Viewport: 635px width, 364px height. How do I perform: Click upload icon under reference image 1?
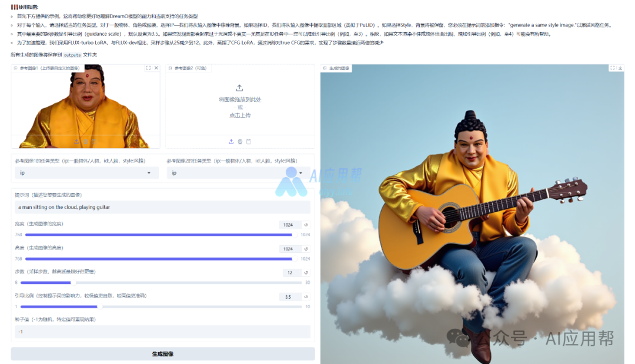[76, 142]
